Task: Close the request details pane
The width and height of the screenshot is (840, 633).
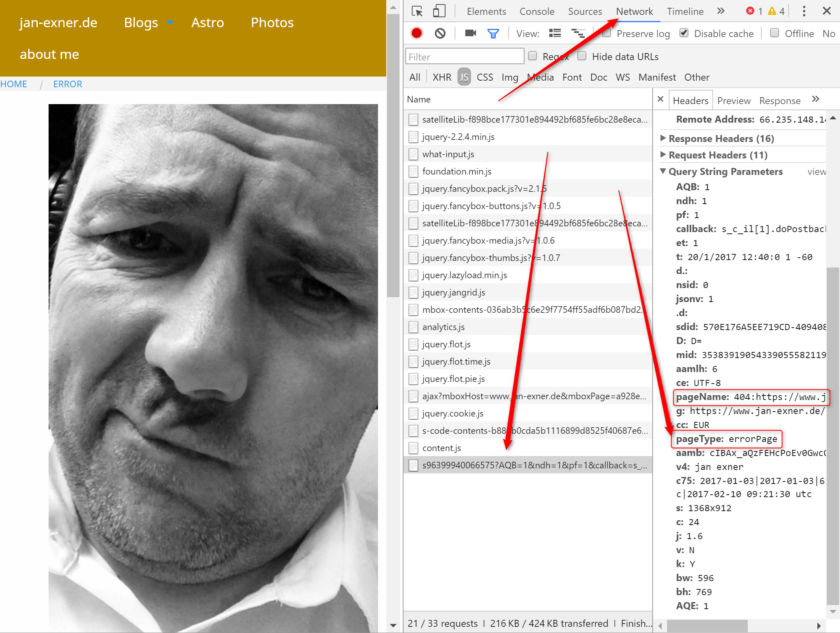Action: [660, 99]
